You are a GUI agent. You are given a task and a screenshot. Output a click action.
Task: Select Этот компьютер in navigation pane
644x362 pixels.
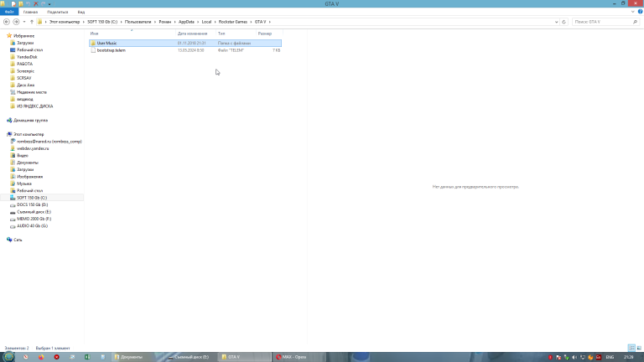point(29,134)
